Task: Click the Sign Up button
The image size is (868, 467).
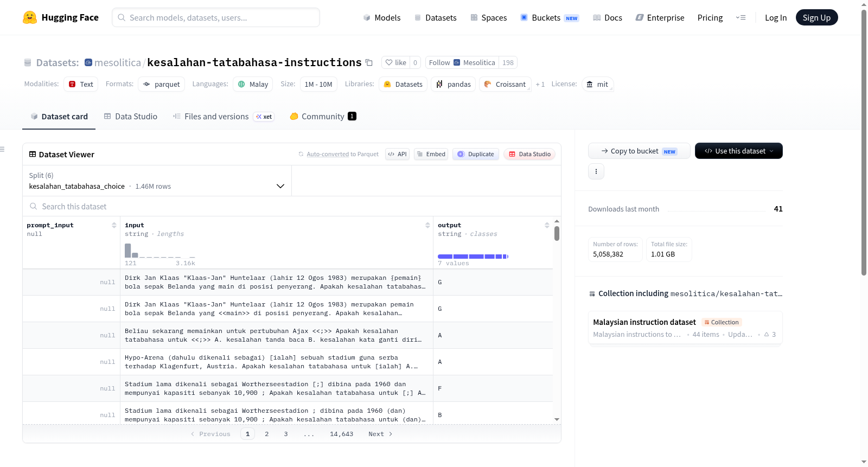Action: tap(816, 17)
